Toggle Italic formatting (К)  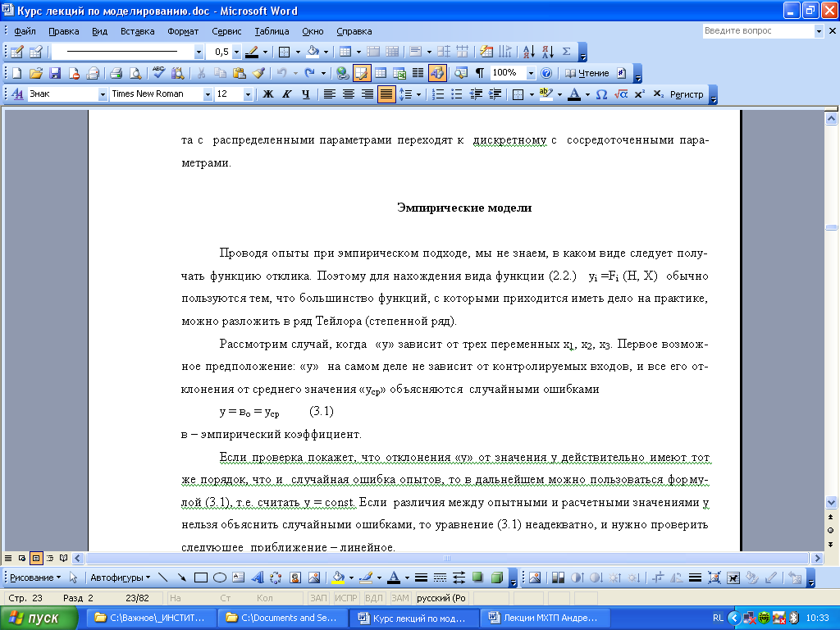[x=286, y=94]
